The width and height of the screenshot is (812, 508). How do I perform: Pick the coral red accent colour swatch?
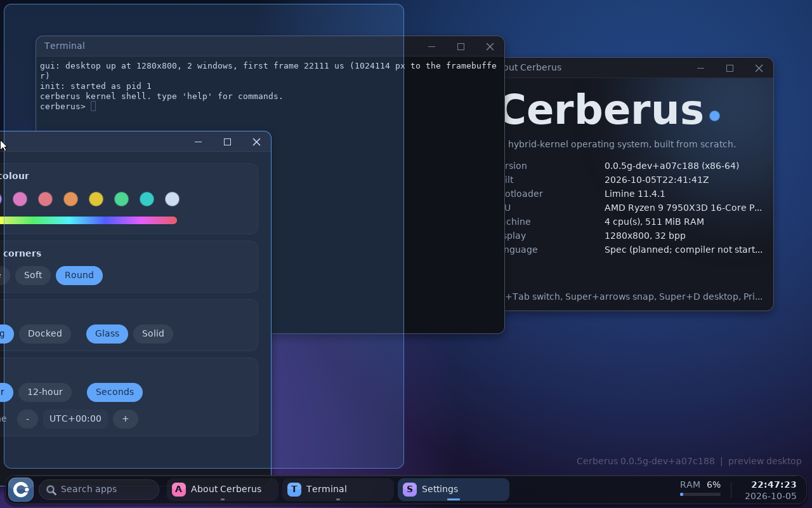[45, 199]
